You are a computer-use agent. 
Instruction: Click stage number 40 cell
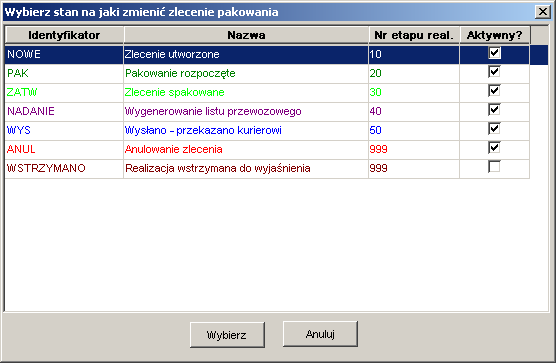pyautogui.click(x=414, y=111)
